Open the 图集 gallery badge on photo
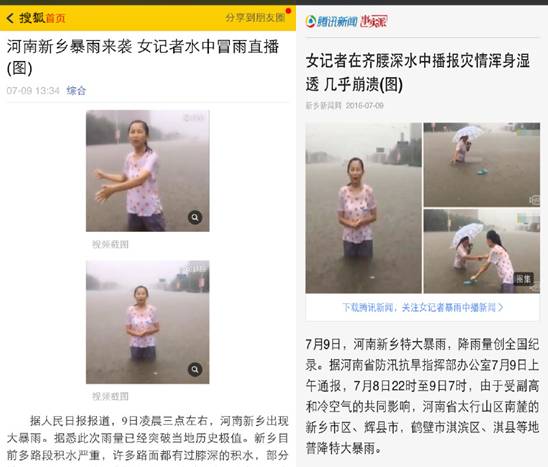This screenshot has height=467, width=548. tap(523, 279)
